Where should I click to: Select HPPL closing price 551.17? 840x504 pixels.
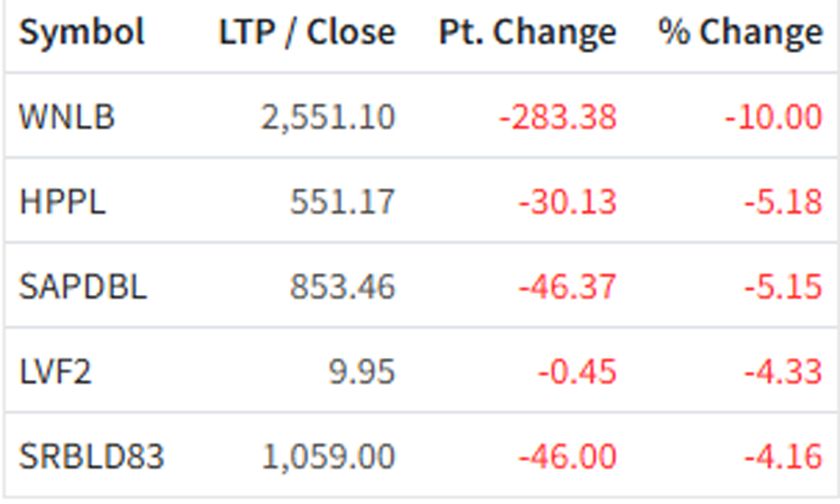tap(342, 202)
